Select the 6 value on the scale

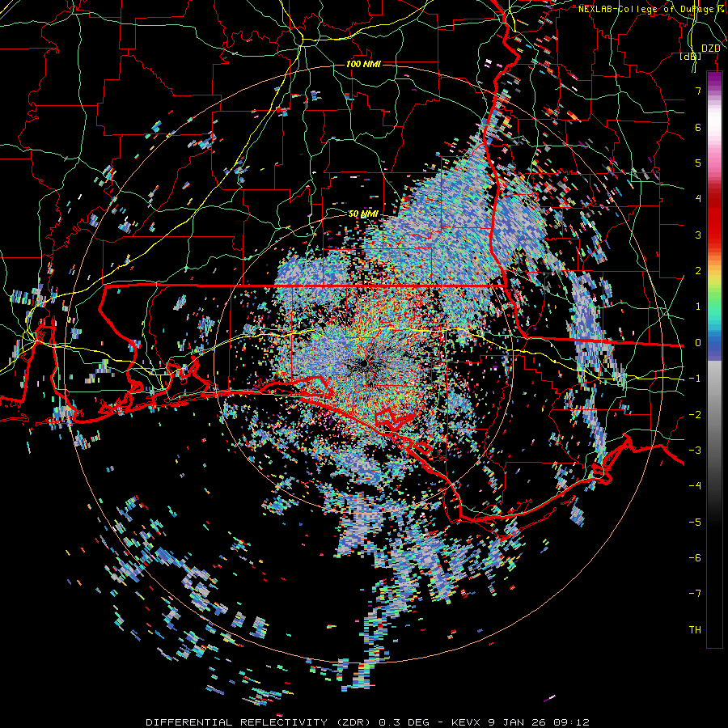coord(698,127)
